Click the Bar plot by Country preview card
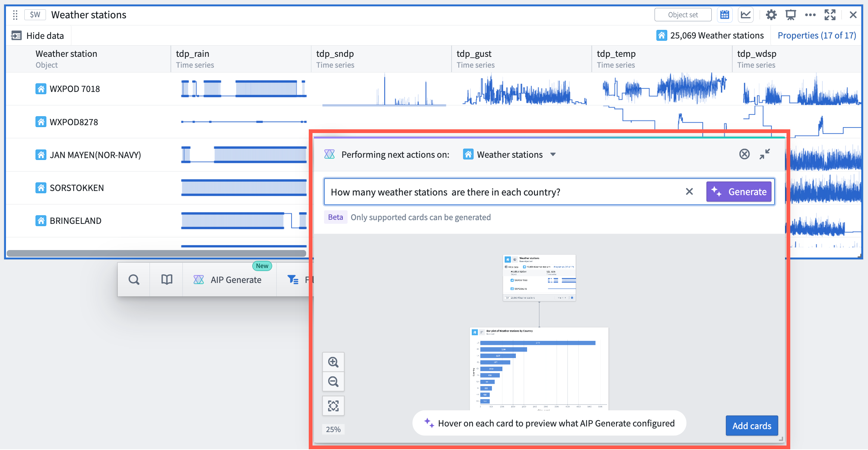The width and height of the screenshot is (868, 450). pos(539,369)
